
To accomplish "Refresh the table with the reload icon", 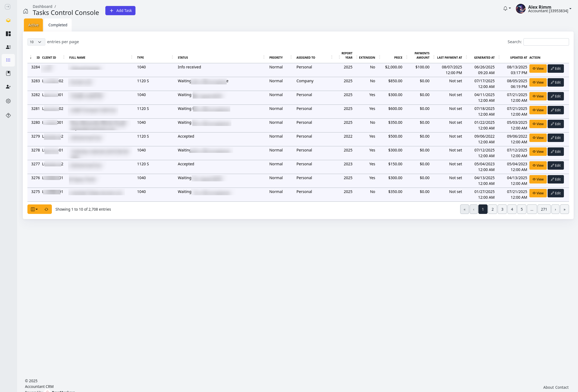I will point(46,209).
